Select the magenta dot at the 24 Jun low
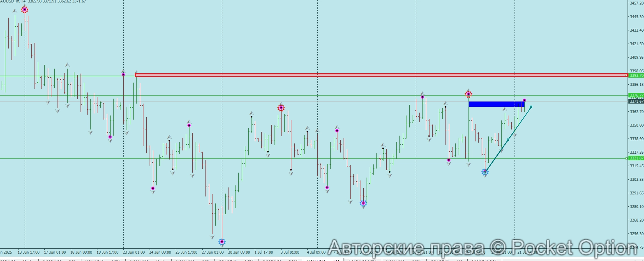 tap(153, 188)
